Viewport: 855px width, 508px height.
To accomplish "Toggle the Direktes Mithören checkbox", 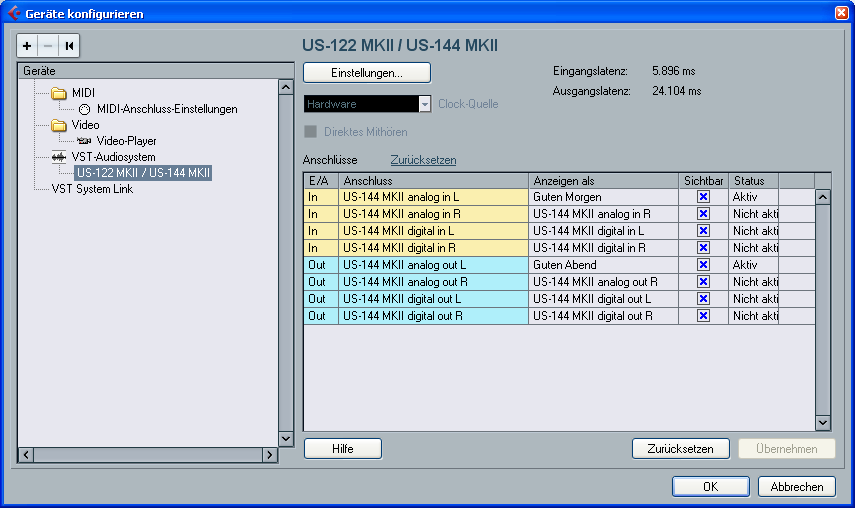I will coord(310,131).
